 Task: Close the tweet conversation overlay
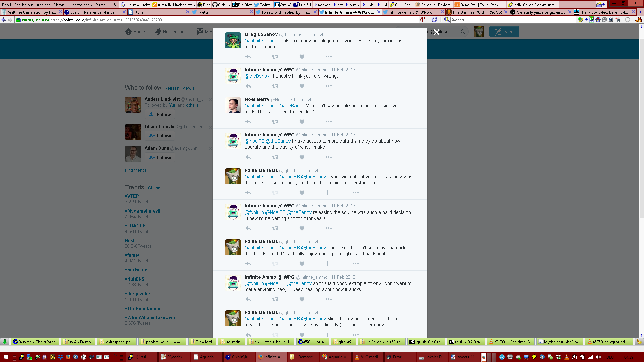436,32
